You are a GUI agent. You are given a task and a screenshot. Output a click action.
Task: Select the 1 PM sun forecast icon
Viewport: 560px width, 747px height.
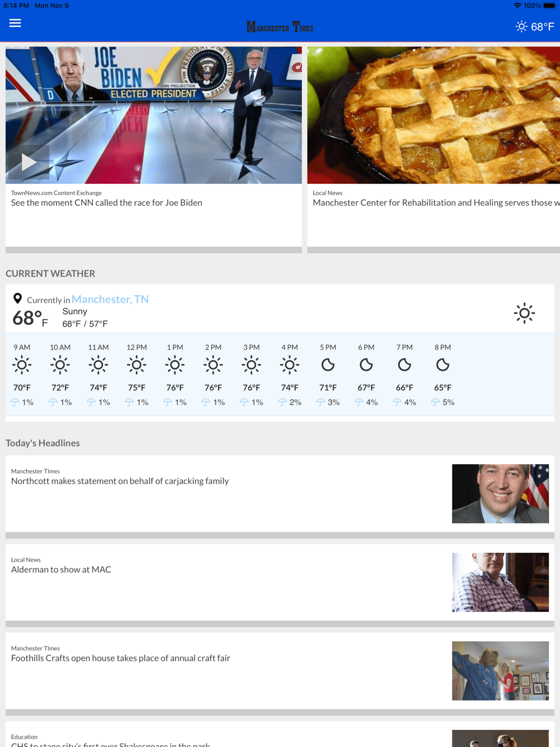(x=175, y=365)
